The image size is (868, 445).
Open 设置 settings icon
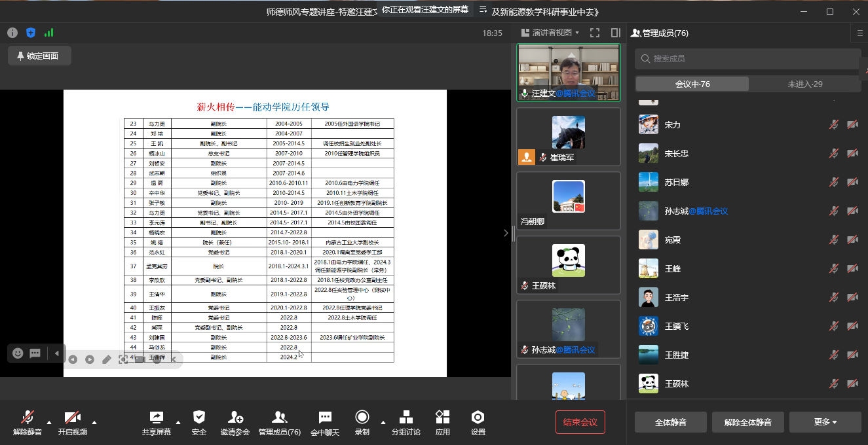[478, 422]
